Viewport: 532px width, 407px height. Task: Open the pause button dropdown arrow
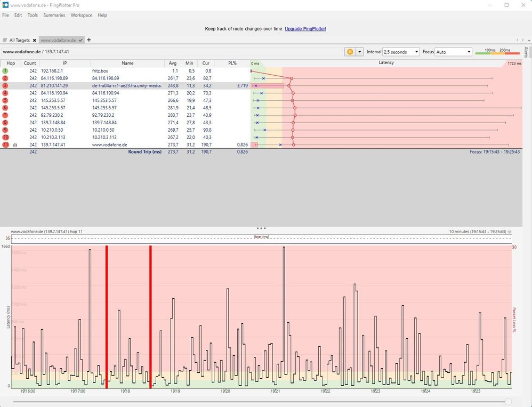(x=359, y=52)
